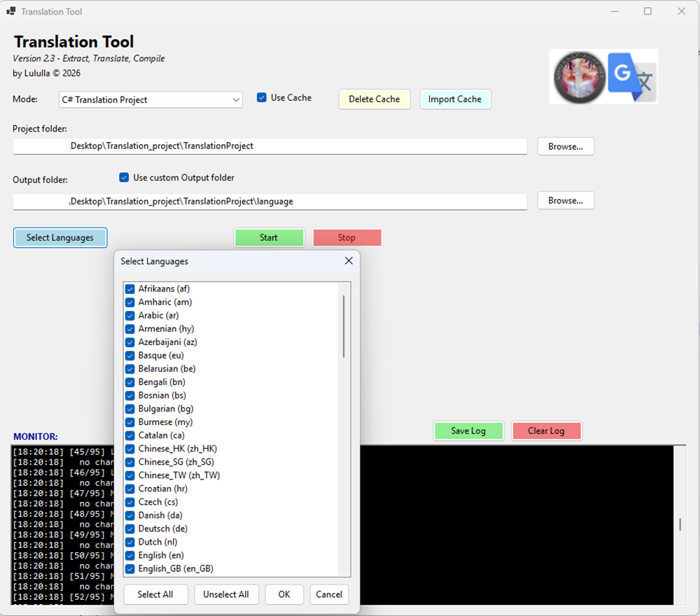Click the Clear Log button
This screenshot has height=616, width=700.
tap(547, 430)
